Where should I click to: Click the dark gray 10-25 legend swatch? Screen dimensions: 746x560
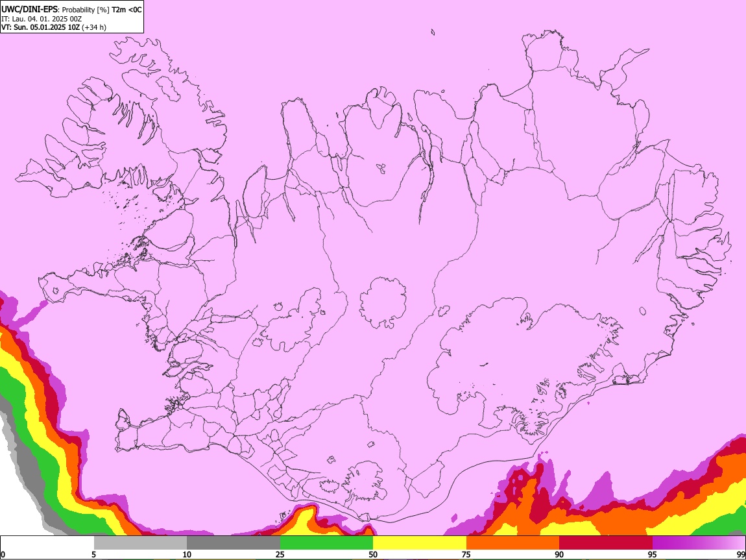[233, 543]
